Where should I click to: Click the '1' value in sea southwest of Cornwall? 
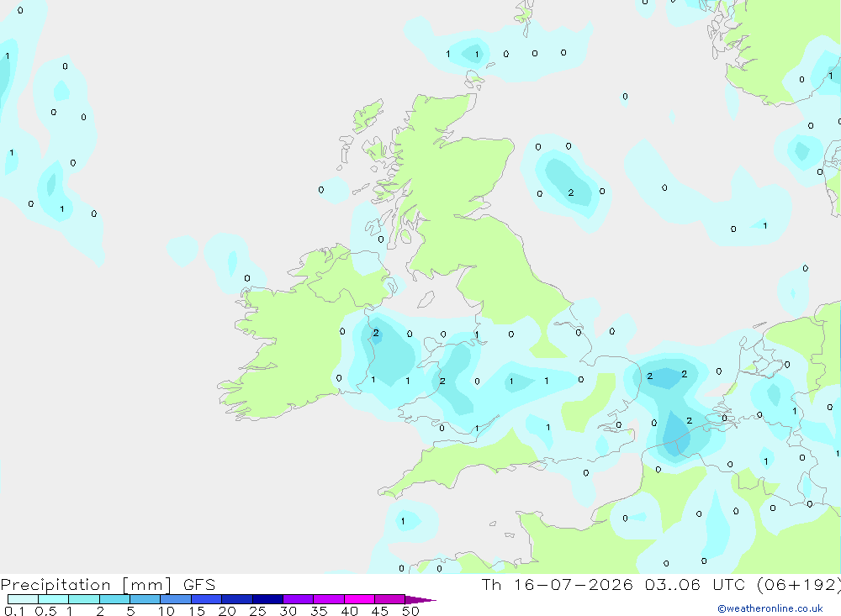[403, 521]
